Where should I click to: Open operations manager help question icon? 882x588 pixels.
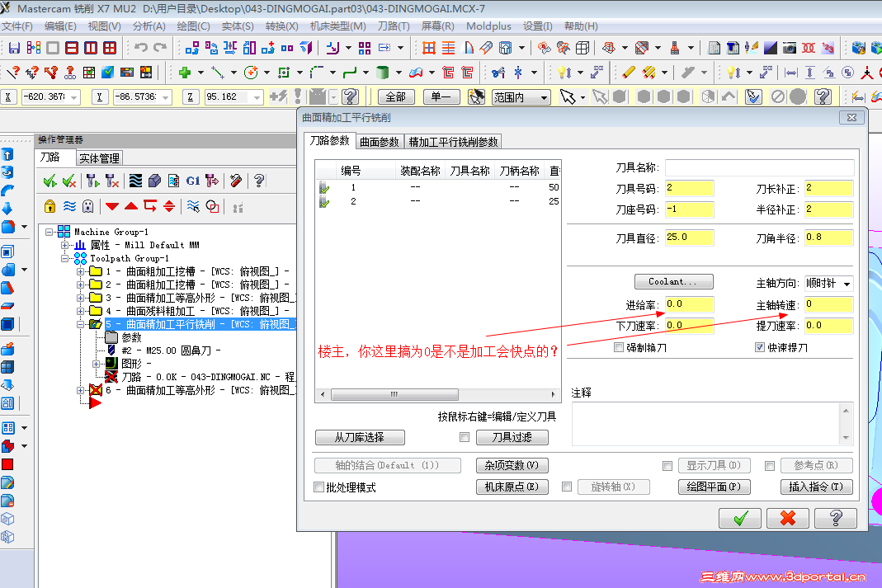click(259, 181)
